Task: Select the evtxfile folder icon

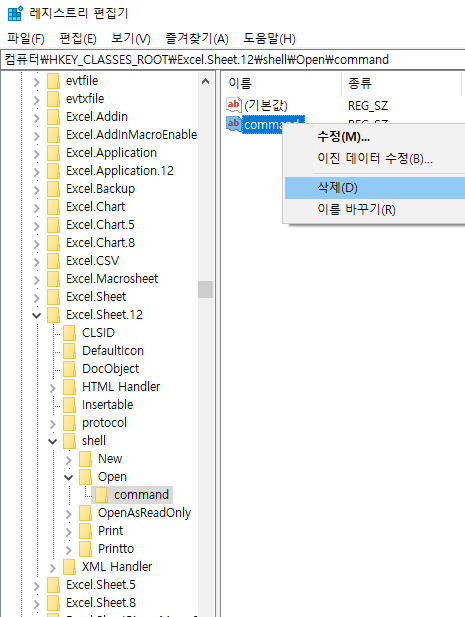Action: pos(53,99)
